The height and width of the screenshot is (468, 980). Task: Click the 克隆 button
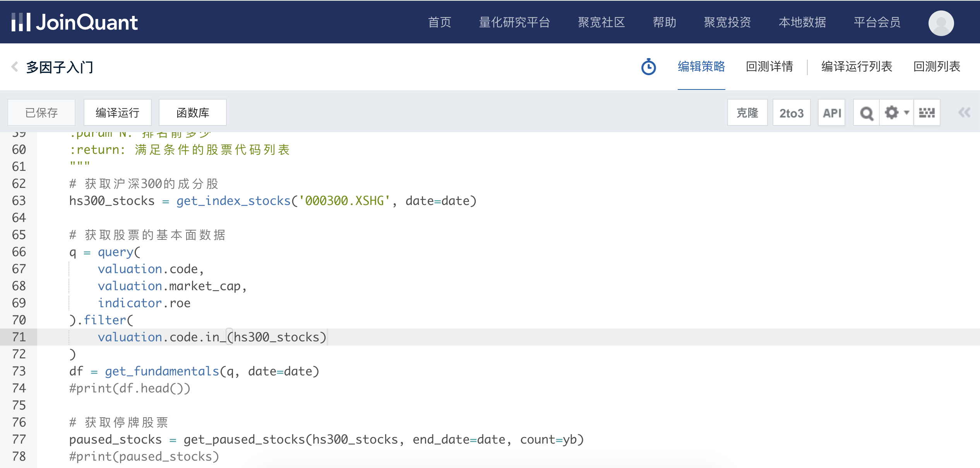747,113
